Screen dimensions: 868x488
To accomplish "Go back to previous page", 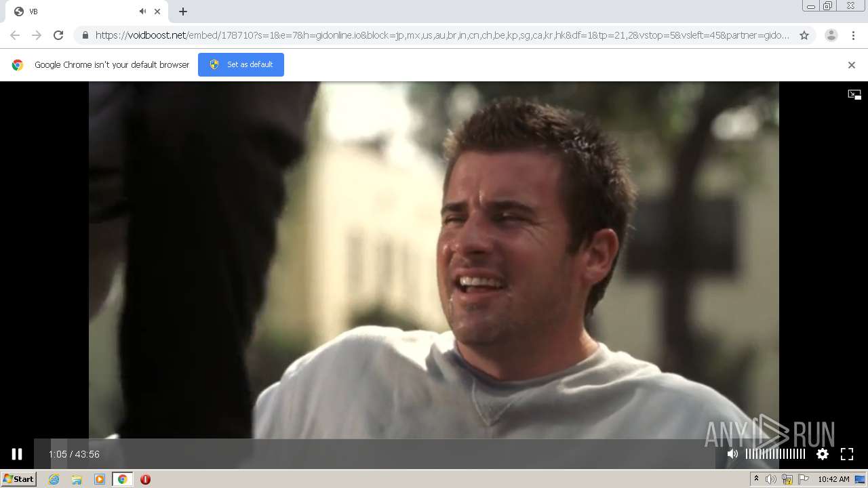I will (x=15, y=35).
